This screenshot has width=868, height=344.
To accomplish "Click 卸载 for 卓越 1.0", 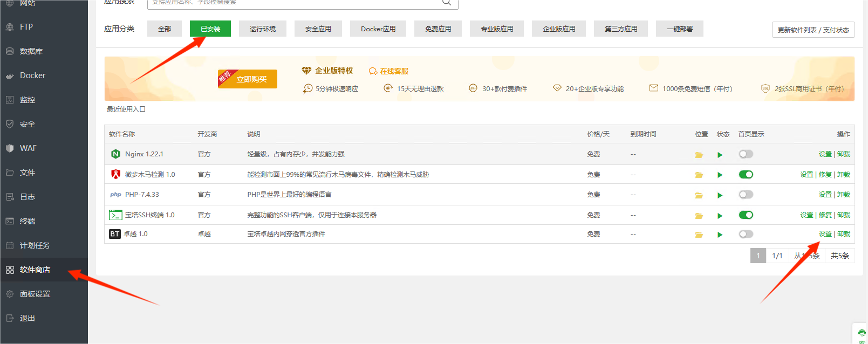I will tap(844, 234).
